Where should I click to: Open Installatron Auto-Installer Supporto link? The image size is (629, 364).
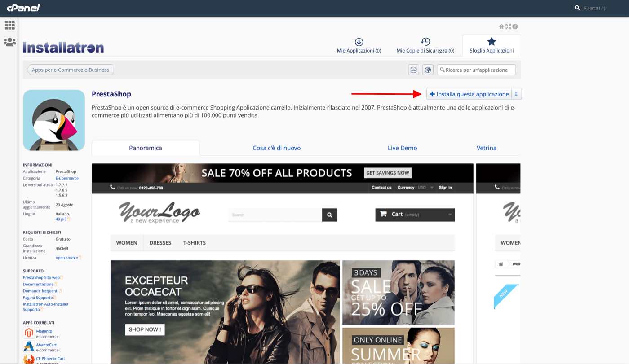click(45, 307)
